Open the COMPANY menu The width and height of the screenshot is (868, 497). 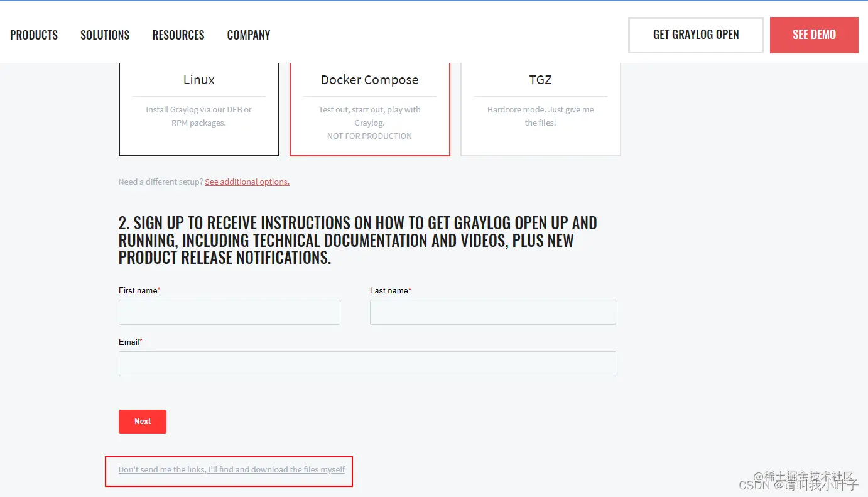coord(249,35)
